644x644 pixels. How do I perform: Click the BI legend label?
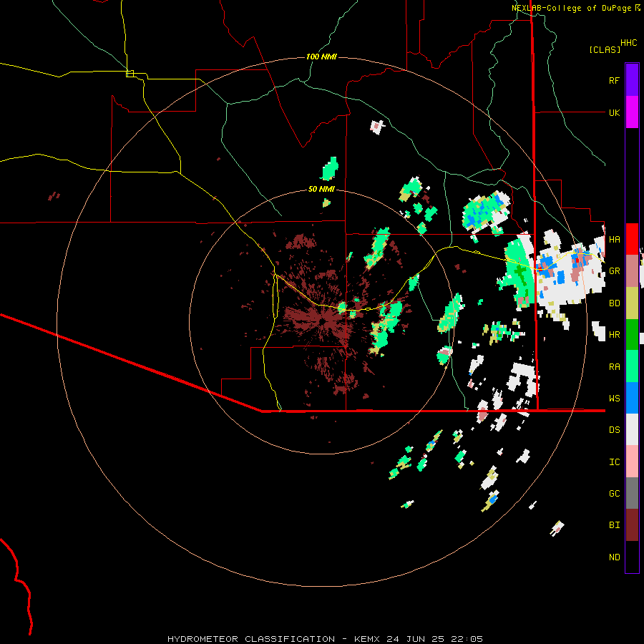614,525
